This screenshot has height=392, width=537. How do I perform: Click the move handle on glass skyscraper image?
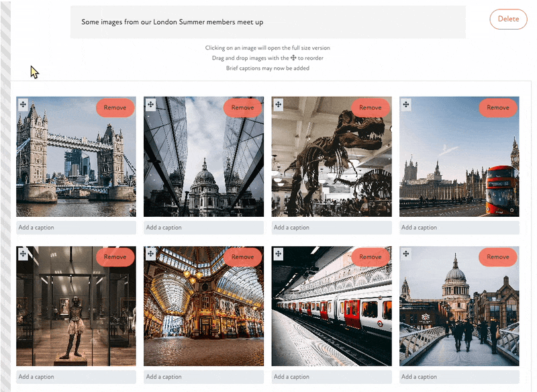pyautogui.click(x=150, y=104)
